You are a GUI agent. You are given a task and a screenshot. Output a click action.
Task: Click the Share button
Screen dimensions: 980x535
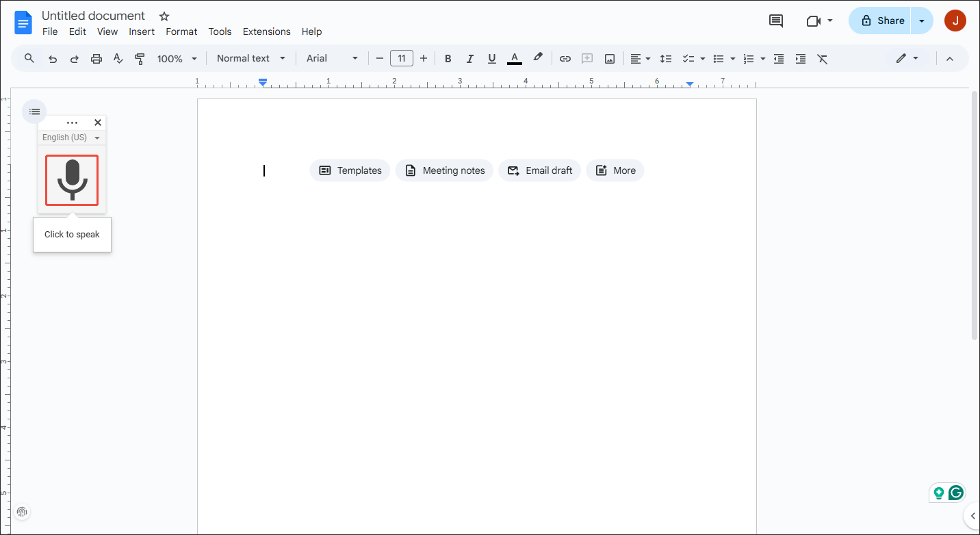(x=886, y=21)
